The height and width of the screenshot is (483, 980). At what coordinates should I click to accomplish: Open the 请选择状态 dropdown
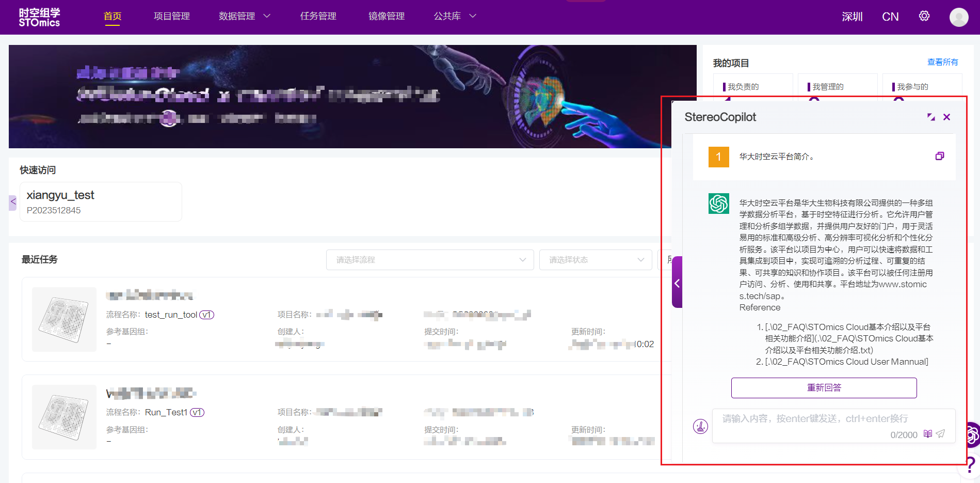tap(596, 260)
